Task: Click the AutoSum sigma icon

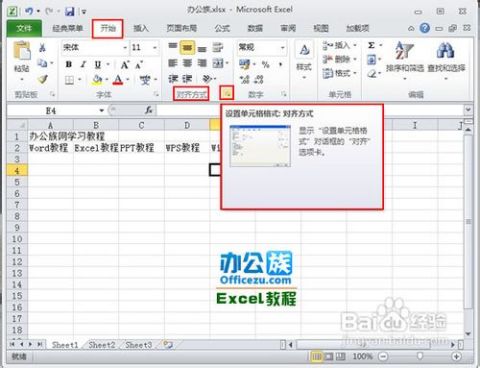Action: tap(371, 45)
